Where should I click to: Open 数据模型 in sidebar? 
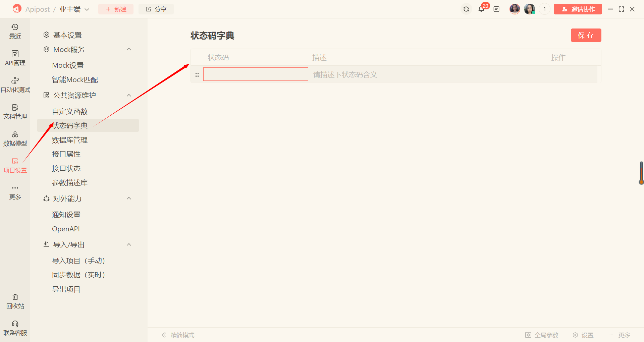click(x=15, y=139)
